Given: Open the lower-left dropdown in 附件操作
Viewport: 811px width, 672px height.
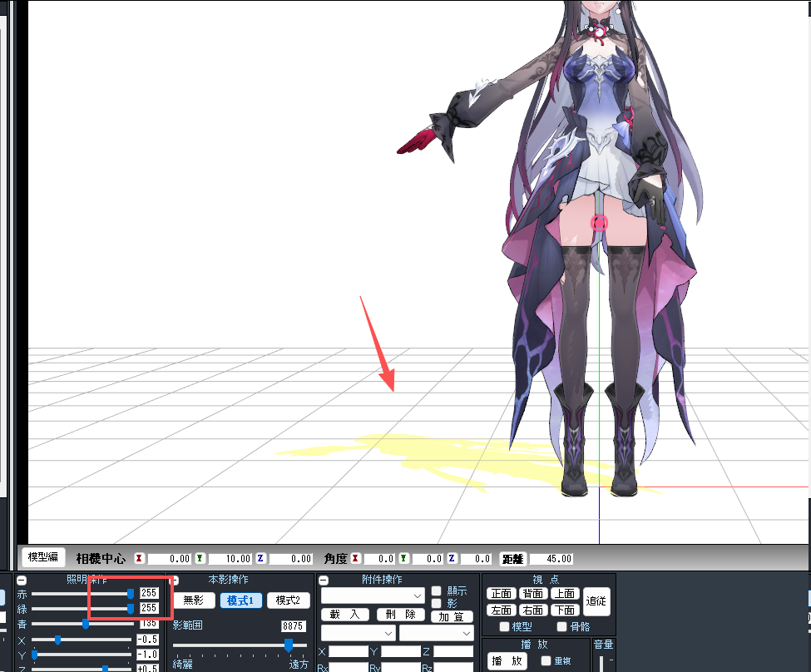Looking at the screenshot, I should click(x=358, y=633).
